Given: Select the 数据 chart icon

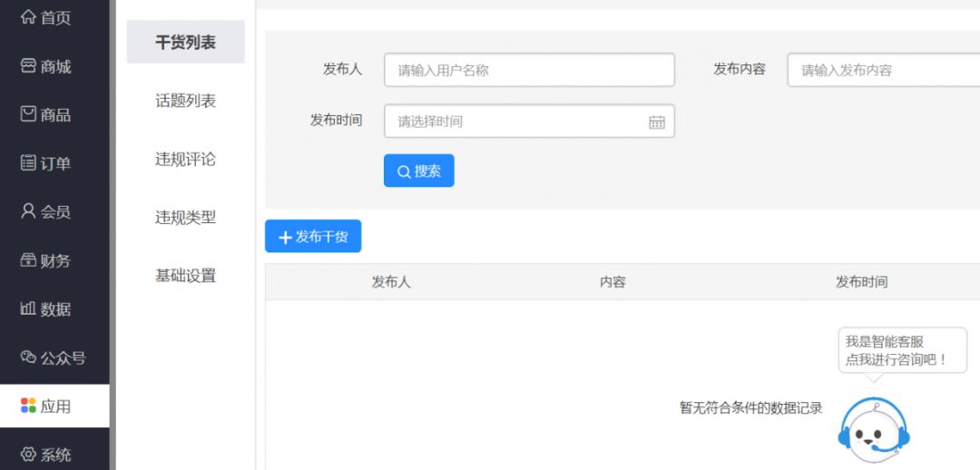Looking at the screenshot, I should tap(28, 309).
